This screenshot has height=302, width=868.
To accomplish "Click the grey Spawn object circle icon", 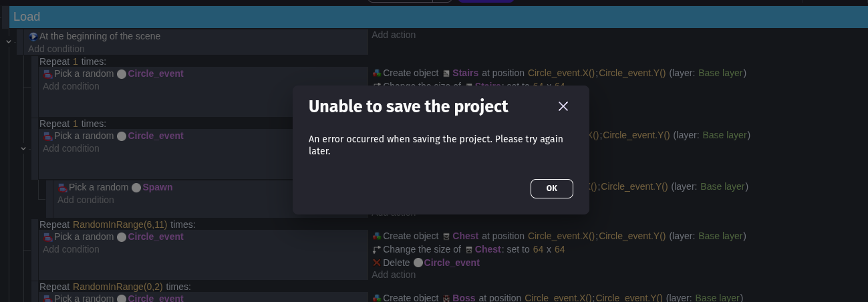I will coord(136,188).
